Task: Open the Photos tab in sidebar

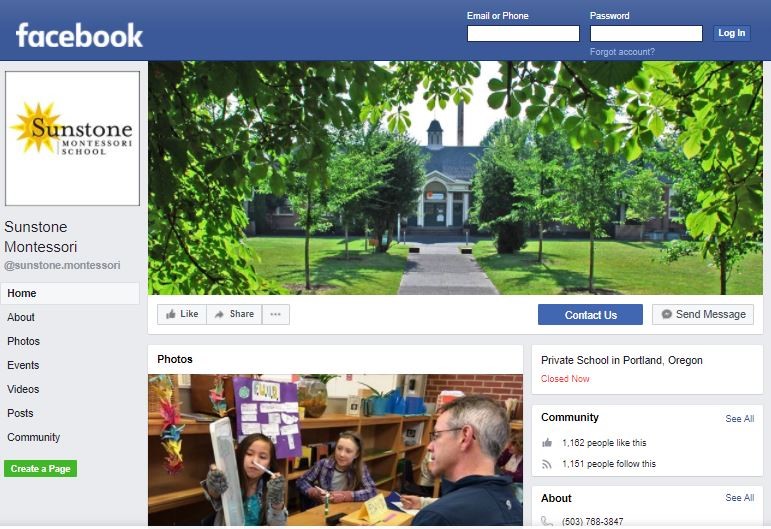Action: click(23, 341)
